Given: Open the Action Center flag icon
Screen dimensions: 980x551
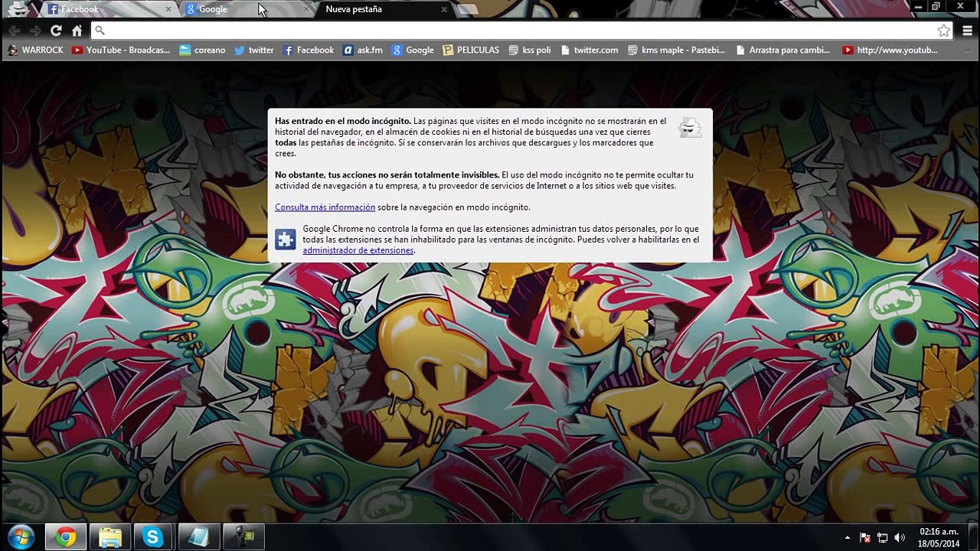Looking at the screenshot, I should [865, 538].
